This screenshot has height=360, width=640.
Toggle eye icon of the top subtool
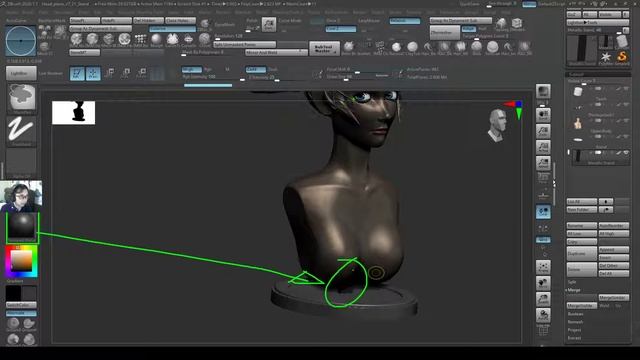[626, 89]
